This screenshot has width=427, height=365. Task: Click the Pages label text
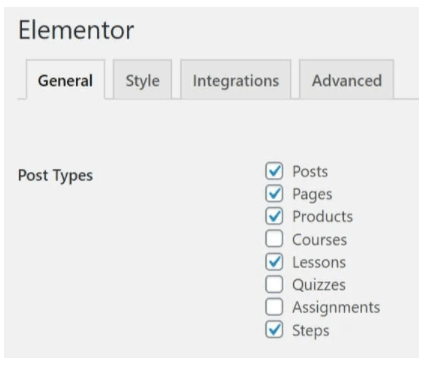(312, 195)
